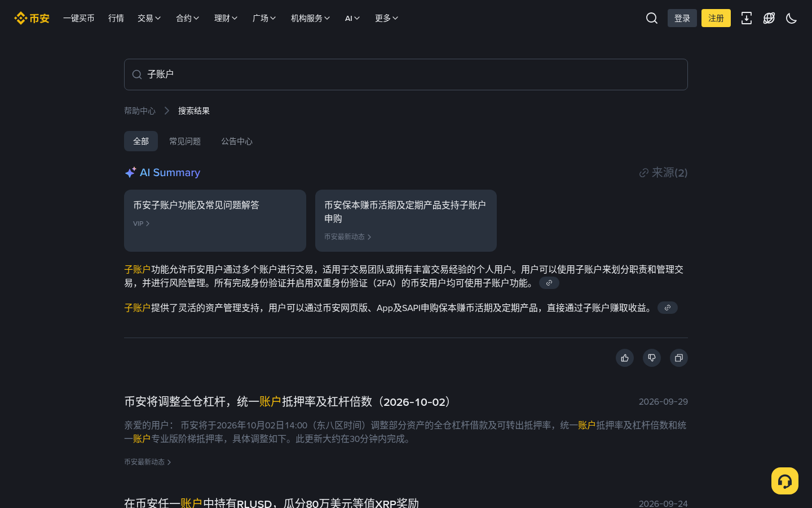Expand the 理财 dropdown menu
Viewport: 812px width, 508px height.
point(226,18)
